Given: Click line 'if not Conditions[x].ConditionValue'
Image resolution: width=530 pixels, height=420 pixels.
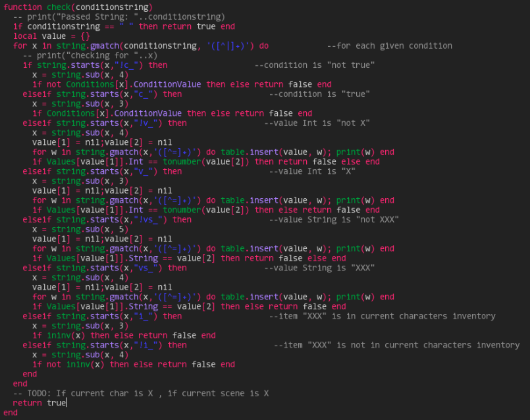Looking at the screenshot, I should pyautogui.click(x=182, y=84).
